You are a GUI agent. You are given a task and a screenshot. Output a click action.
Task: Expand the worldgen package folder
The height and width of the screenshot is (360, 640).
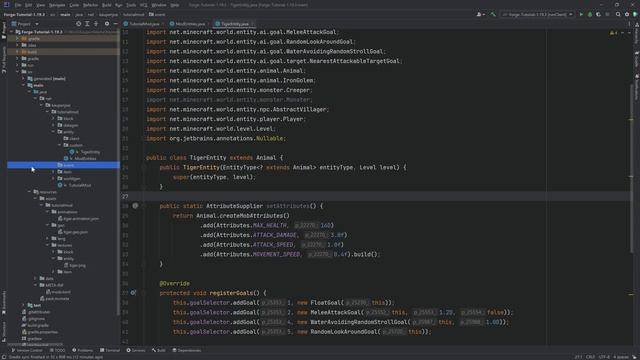click(53, 178)
